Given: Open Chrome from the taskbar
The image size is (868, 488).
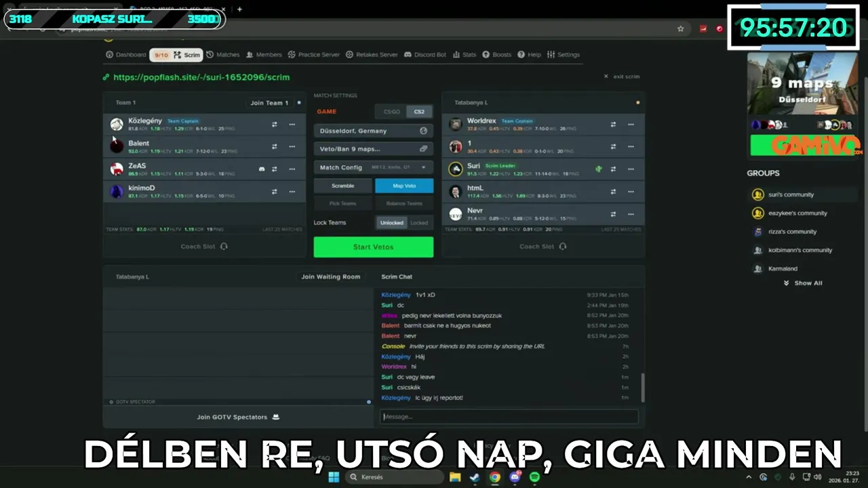Looking at the screenshot, I should [x=495, y=477].
